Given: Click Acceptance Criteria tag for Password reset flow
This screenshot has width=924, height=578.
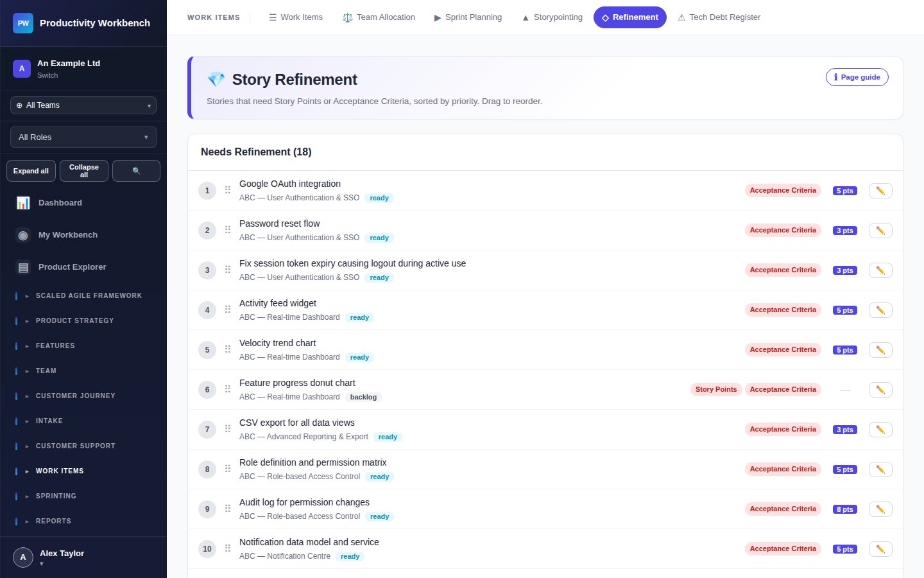Looking at the screenshot, I should coord(783,230).
